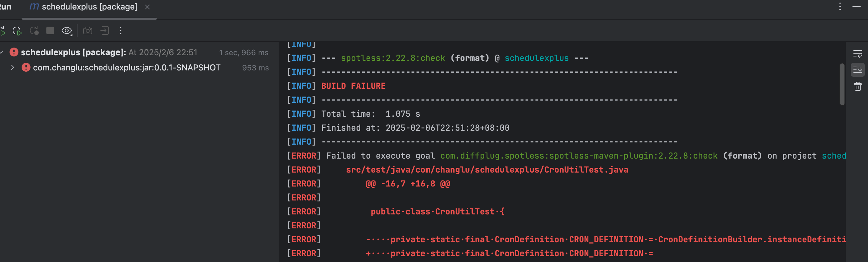Screen dimensions: 868x262
Task: Click the arrow-into-box icon beside the camera
Action: [105, 30]
